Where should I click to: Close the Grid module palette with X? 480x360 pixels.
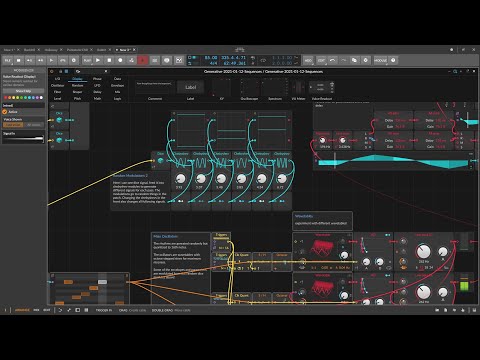tap(106, 71)
